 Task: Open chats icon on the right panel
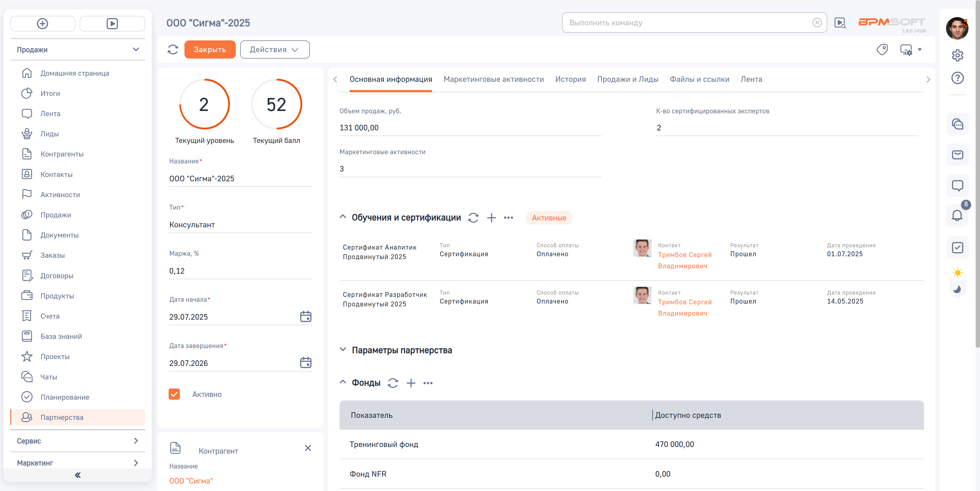point(957,124)
